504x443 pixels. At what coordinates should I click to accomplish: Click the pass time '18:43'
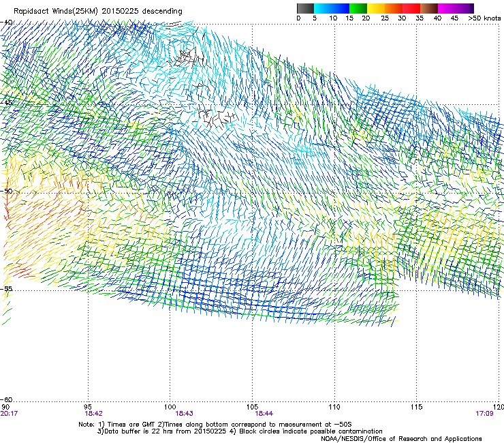pos(184,414)
